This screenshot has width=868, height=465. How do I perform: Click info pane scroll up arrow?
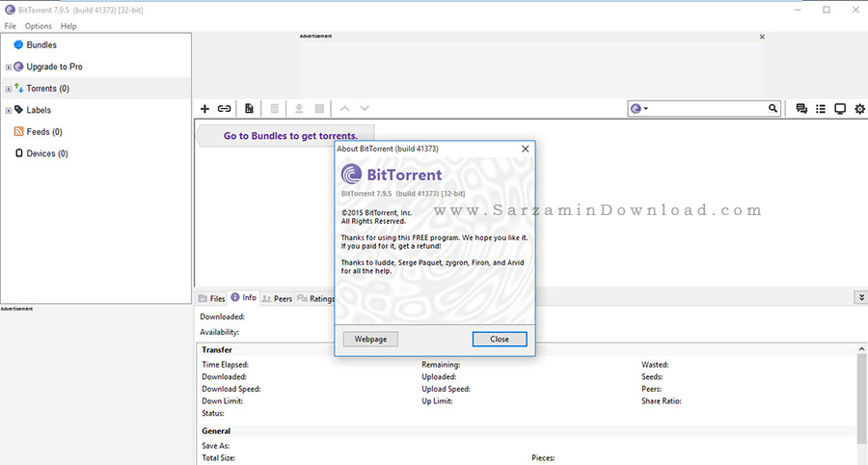point(861,349)
